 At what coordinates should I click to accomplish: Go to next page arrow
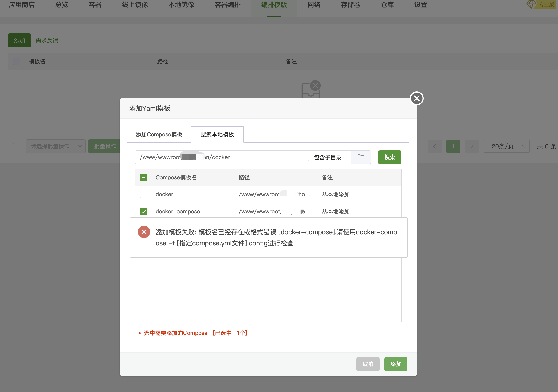click(x=472, y=146)
